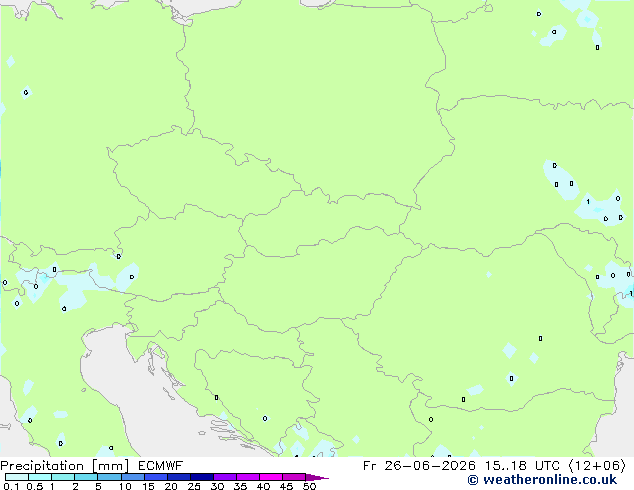Click the date '26-06-2026' in the caption

pyautogui.click(x=430, y=466)
